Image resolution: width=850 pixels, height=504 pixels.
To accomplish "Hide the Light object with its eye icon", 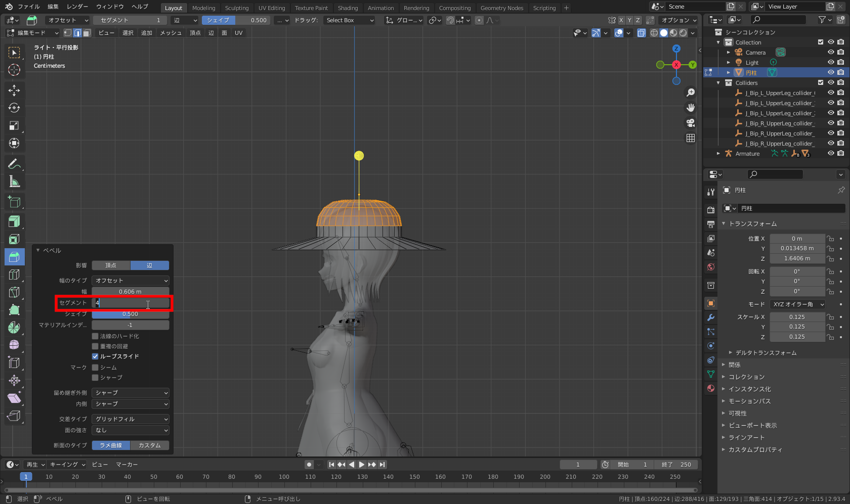I will (x=831, y=62).
